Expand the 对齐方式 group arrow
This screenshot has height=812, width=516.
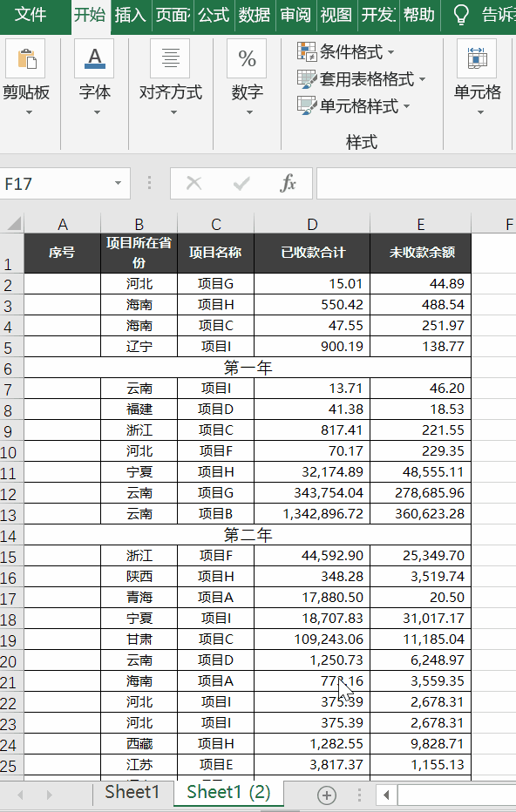[x=173, y=112]
